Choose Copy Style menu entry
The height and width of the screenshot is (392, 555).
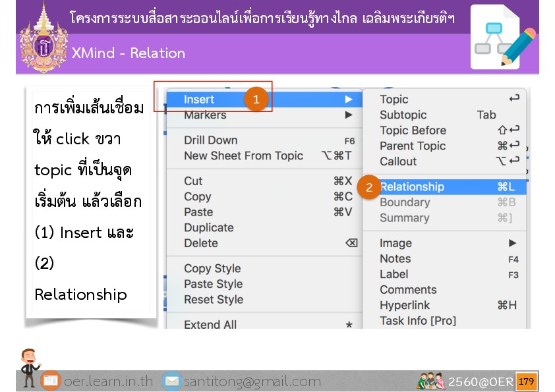[212, 269]
